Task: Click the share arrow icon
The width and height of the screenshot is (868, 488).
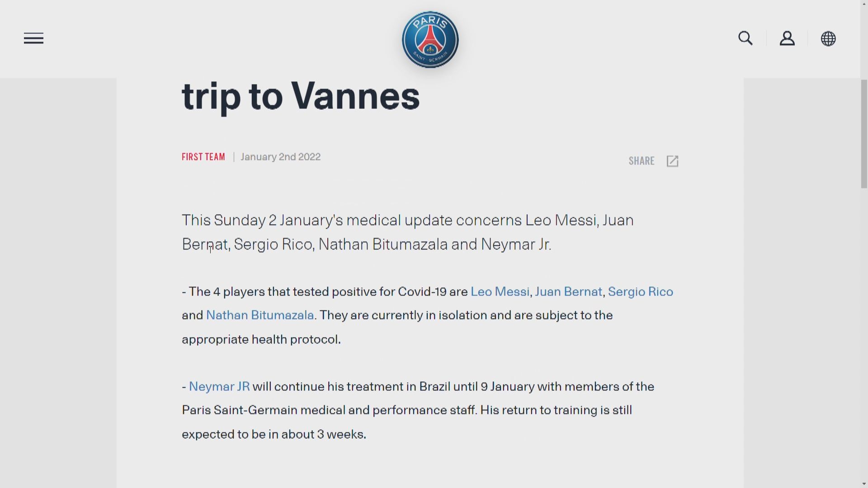Action: (673, 161)
